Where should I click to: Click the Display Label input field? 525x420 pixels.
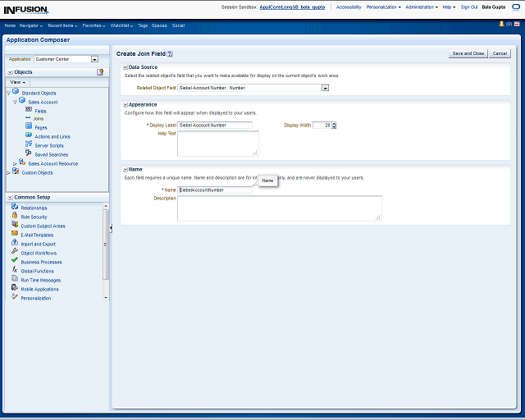[215, 125]
